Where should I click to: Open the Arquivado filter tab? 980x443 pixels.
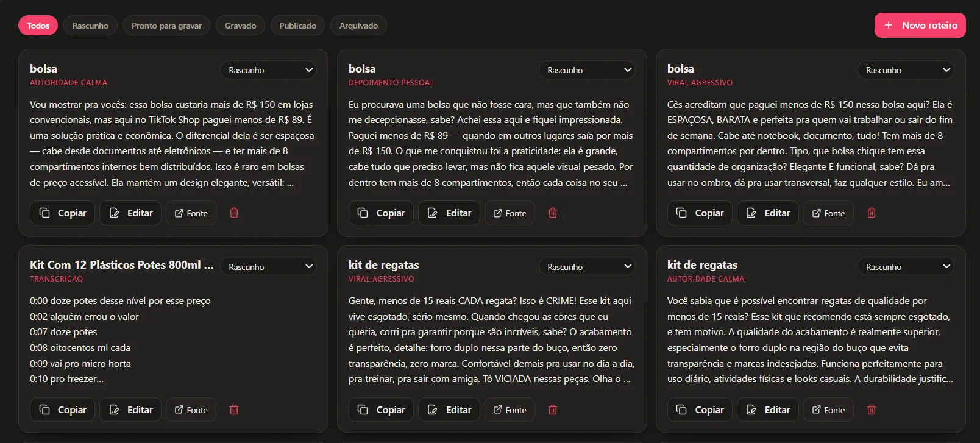[x=358, y=26]
